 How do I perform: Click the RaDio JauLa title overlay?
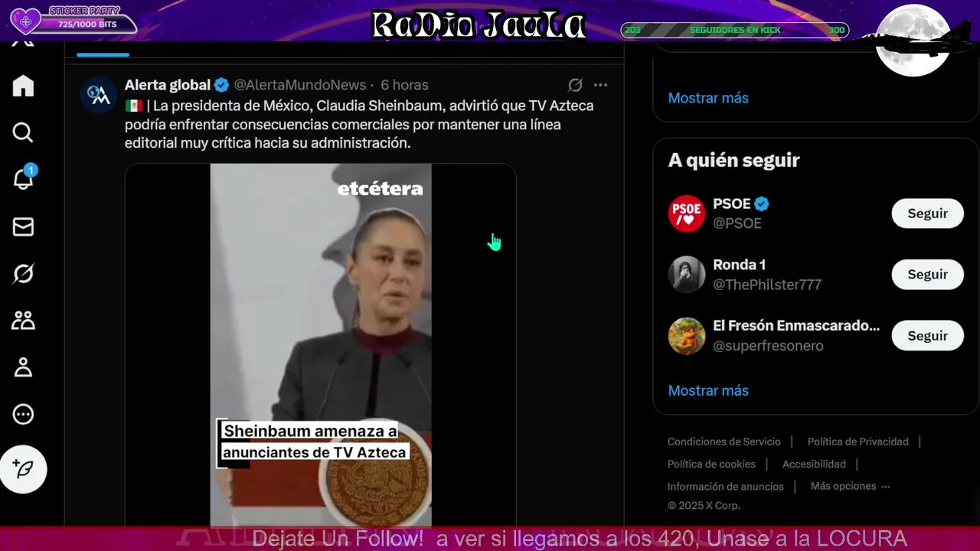pos(479,24)
